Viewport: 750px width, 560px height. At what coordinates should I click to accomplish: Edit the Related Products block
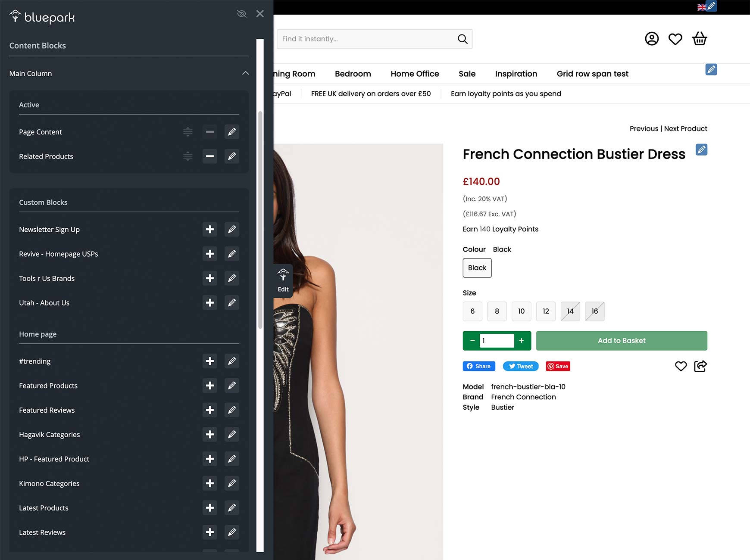coord(232,156)
